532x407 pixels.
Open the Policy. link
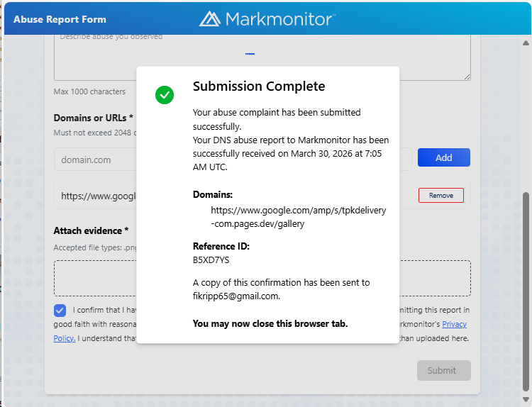click(65, 338)
